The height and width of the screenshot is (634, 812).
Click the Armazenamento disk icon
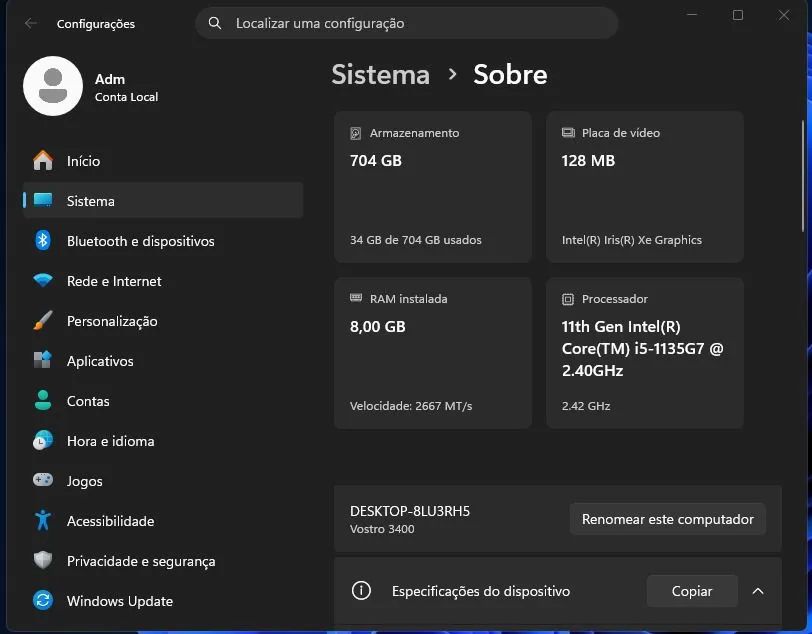[356, 133]
